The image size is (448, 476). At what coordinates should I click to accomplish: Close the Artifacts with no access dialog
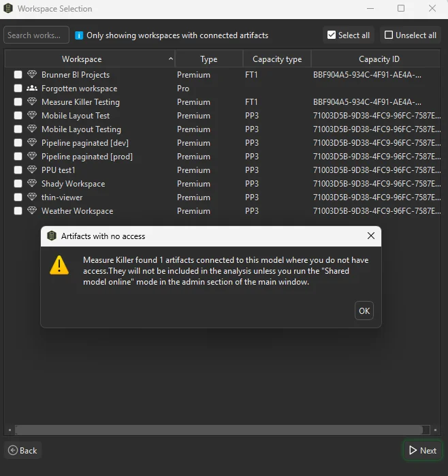click(371, 236)
